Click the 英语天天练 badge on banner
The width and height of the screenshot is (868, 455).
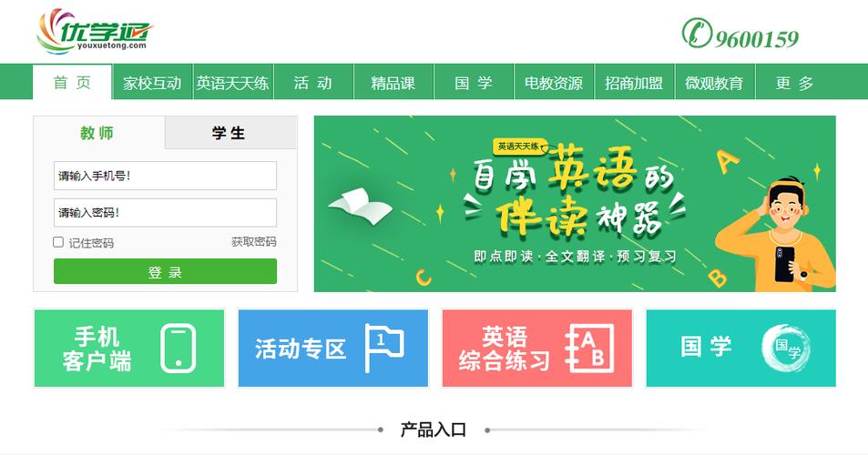click(520, 147)
